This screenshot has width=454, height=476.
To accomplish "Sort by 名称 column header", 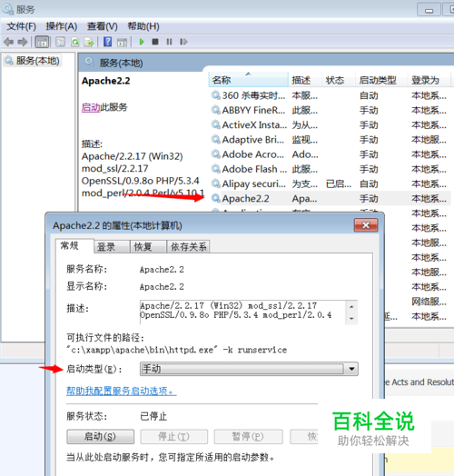I will [248, 80].
